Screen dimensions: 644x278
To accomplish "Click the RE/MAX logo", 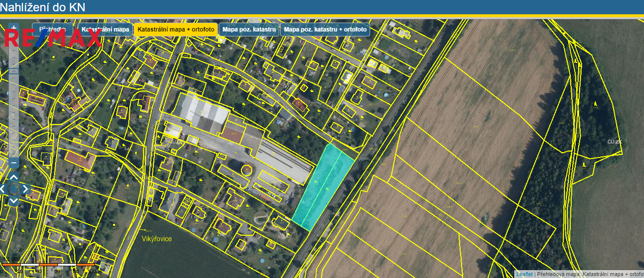I will pos(53,38).
